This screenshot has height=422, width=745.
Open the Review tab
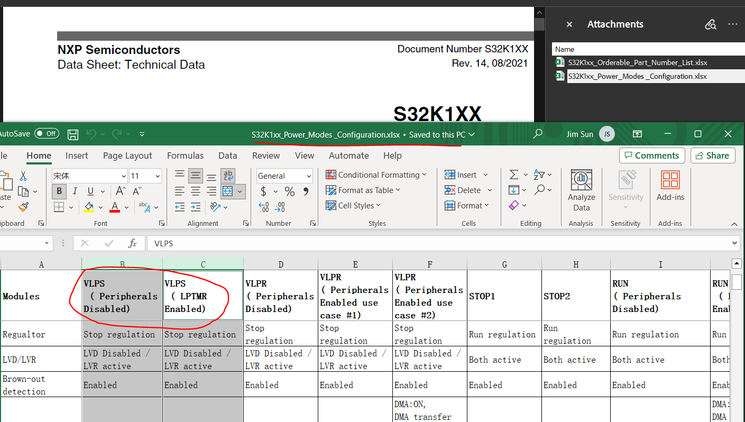(x=266, y=155)
